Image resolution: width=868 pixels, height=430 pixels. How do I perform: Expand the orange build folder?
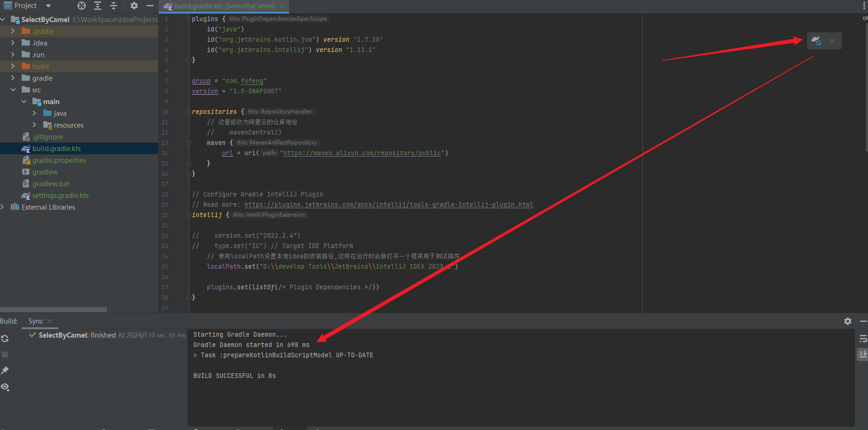(13, 66)
